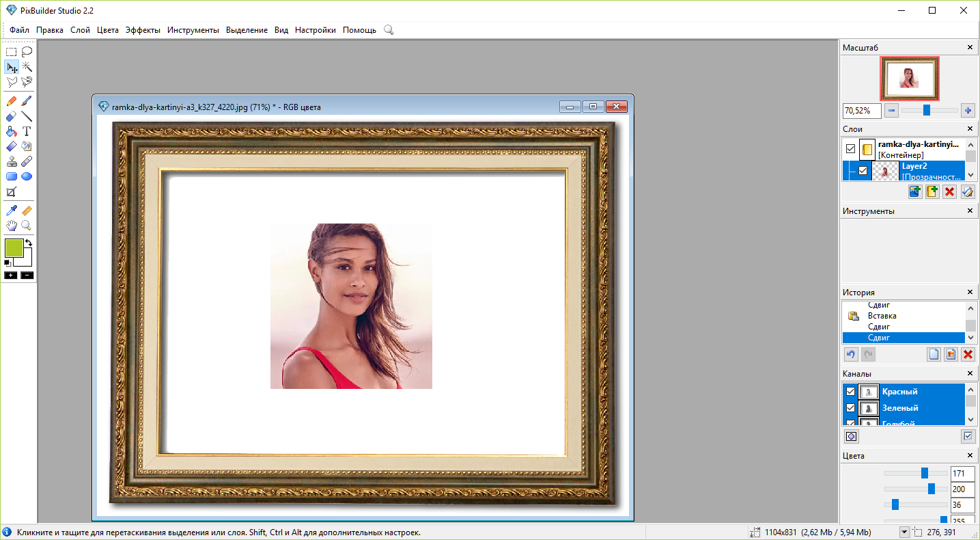
Task: Open the Выделение menu
Action: (247, 30)
